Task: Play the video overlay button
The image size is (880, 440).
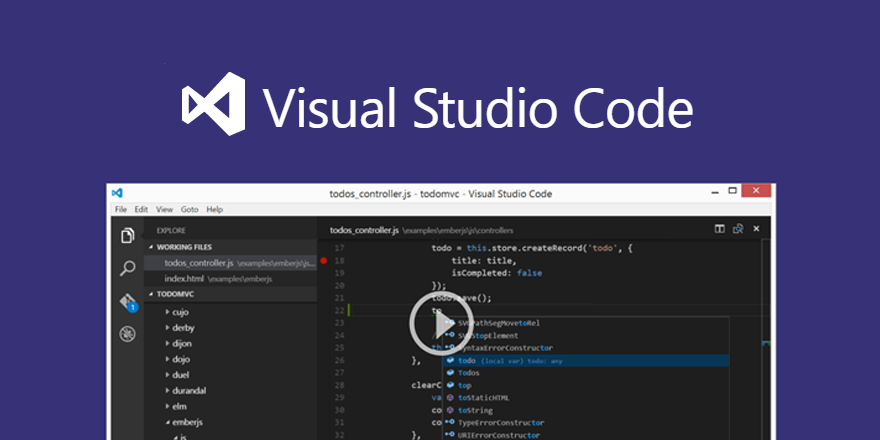Action: (441, 324)
